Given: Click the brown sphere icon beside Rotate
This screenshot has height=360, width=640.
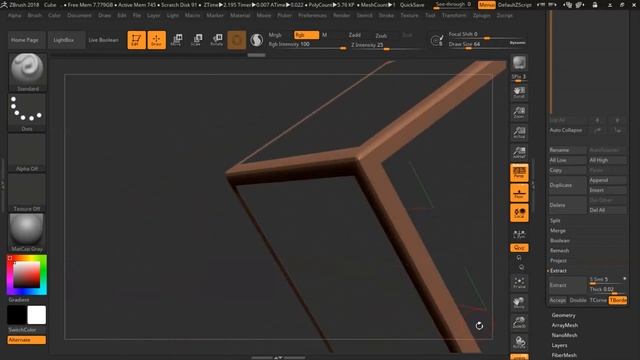Looking at the screenshot, I should click(x=237, y=40).
